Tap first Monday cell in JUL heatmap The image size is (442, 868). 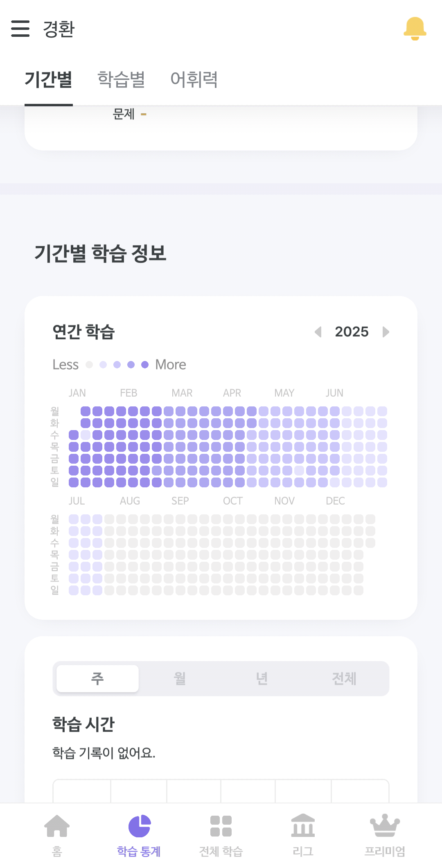coord(74,519)
